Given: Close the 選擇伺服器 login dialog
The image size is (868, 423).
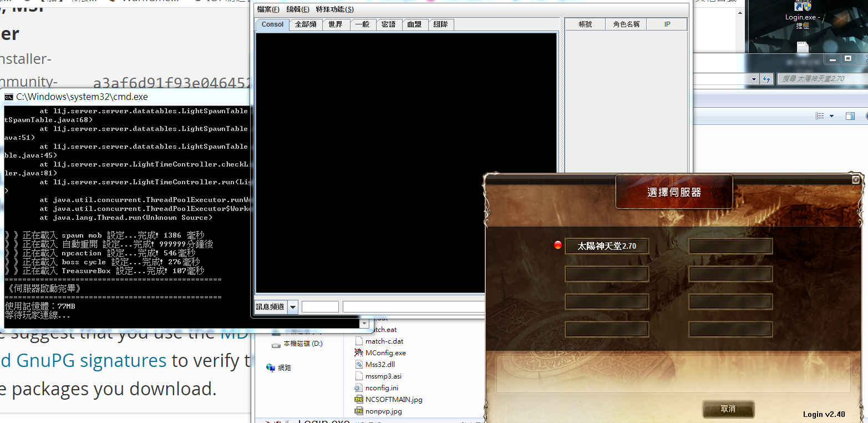Looking at the screenshot, I should click(856, 180).
